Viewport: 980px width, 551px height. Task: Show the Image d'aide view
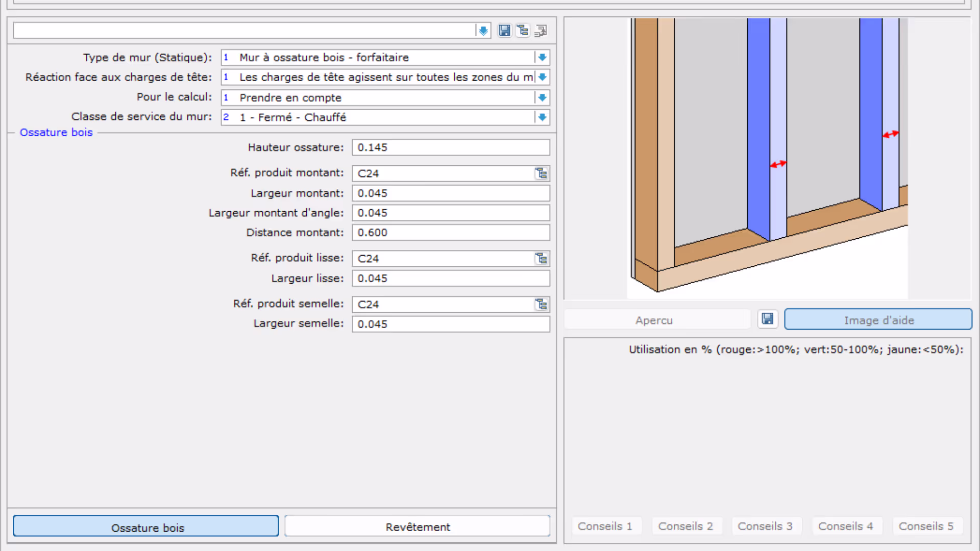(878, 320)
